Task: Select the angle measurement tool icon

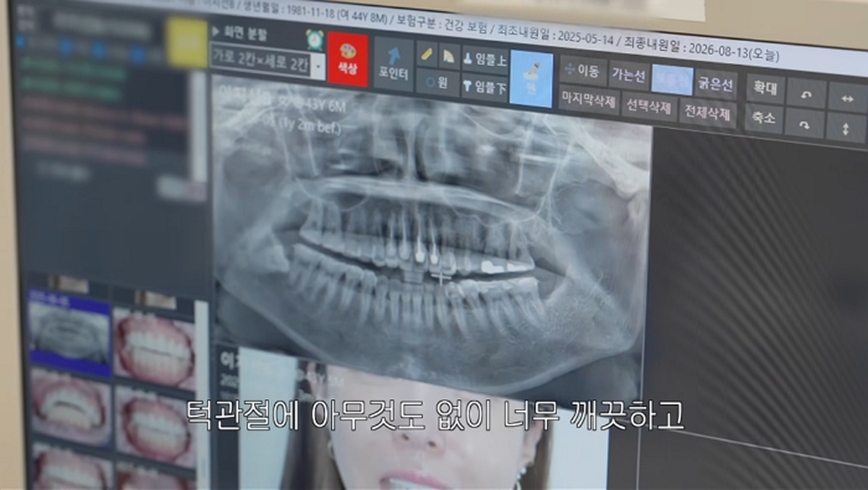Action: click(448, 56)
